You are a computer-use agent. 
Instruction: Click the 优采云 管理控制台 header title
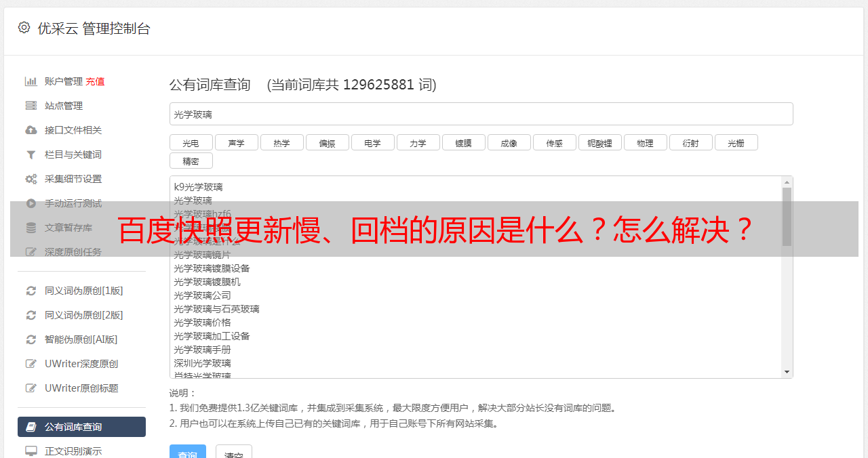(94, 28)
